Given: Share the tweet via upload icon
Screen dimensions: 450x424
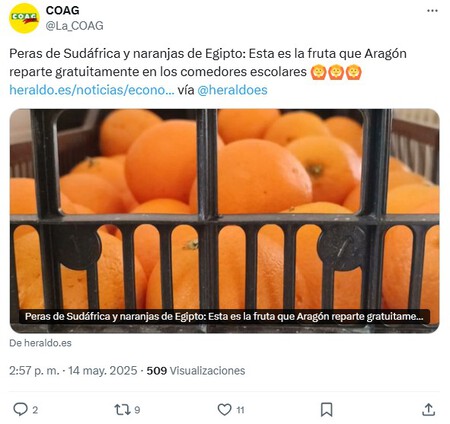Looking at the screenshot, I should coord(429,409).
